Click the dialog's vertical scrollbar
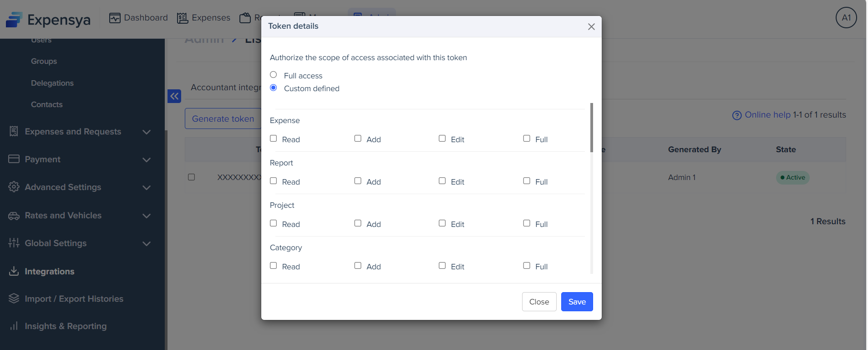The height and width of the screenshot is (350, 868). pyautogui.click(x=591, y=128)
